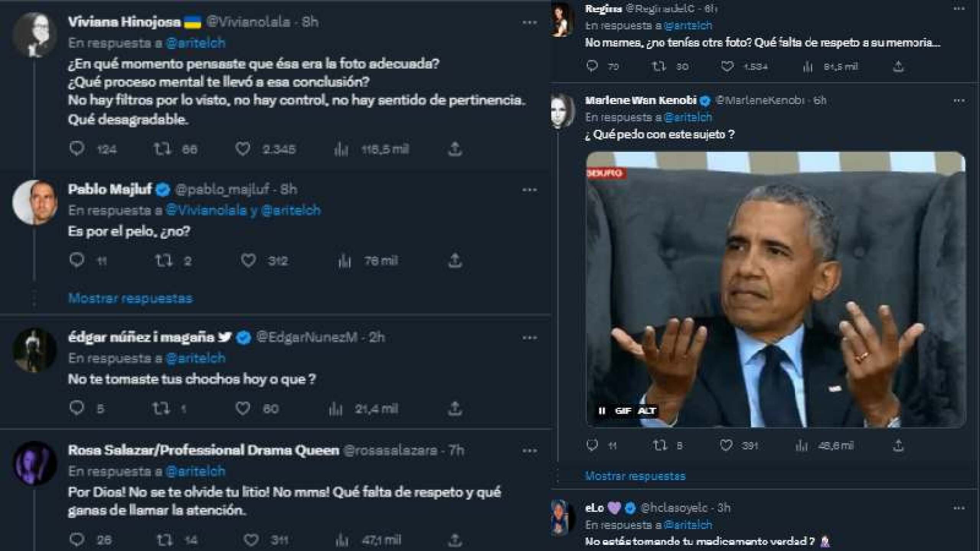Viewport: 980px width, 551px height.
Task: Open Viviana Hinojosa's profile picture
Action: point(34,34)
